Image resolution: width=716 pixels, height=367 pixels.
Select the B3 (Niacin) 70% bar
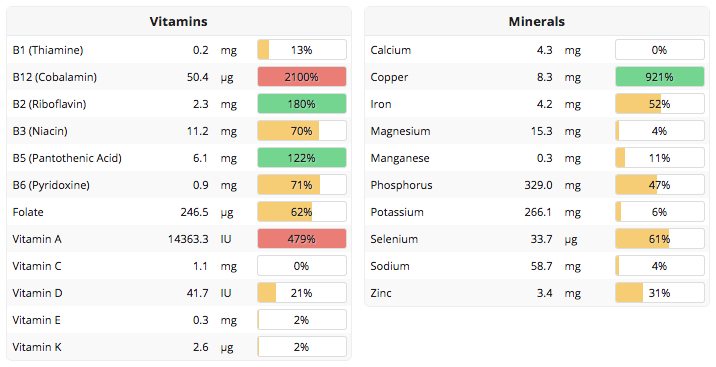coord(302,131)
